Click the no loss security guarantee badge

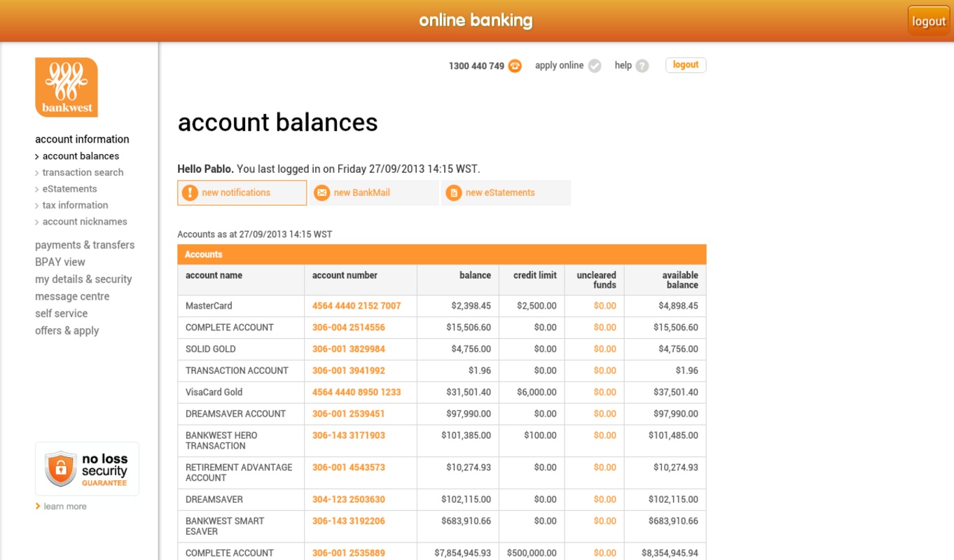pyautogui.click(x=87, y=469)
